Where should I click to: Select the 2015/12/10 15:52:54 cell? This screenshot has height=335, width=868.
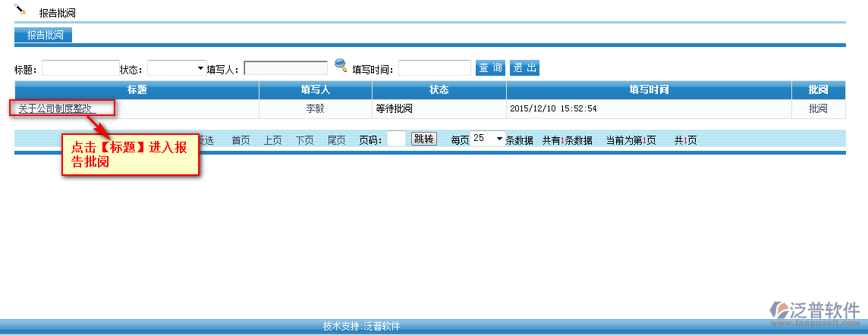tap(649, 109)
